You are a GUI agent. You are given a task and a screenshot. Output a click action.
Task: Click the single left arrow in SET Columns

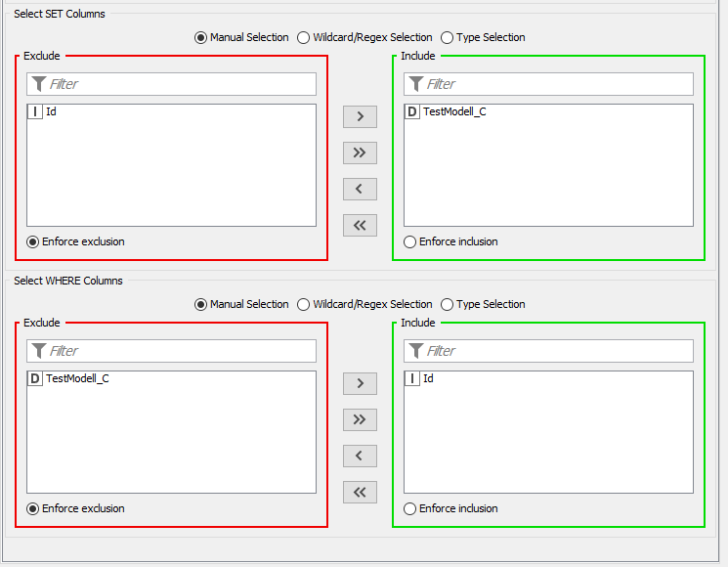tap(360, 189)
